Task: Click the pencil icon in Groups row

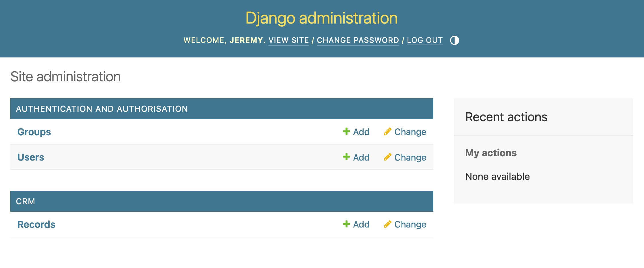Action: 387,132
